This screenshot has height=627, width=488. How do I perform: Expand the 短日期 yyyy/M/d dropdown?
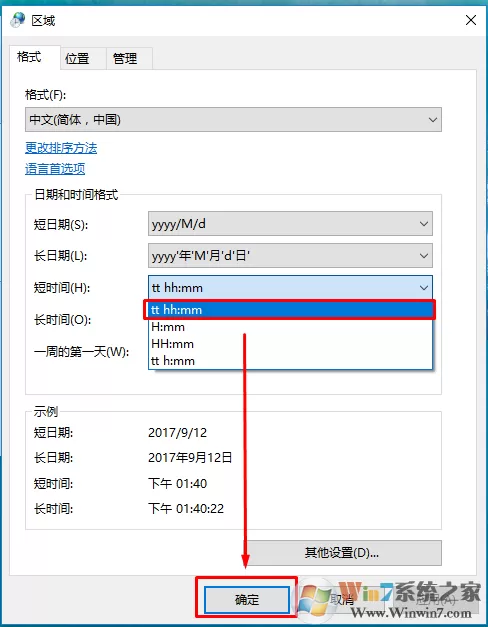click(x=290, y=224)
